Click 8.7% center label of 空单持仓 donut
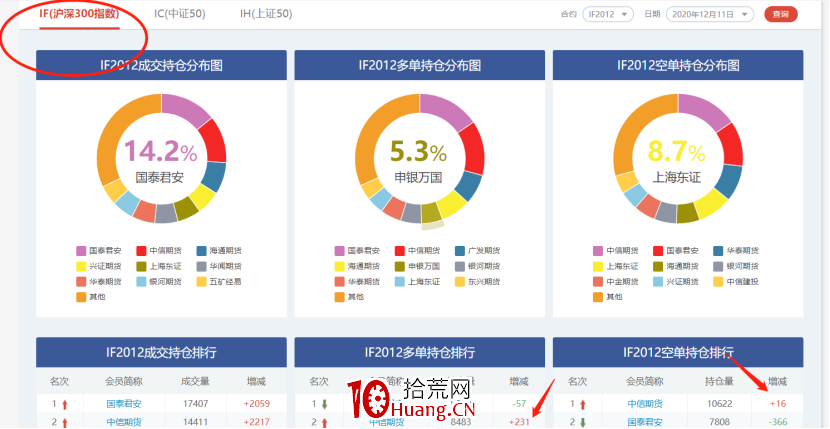This screenshot has width=830, height=429. pyautogui.click(x=677, y=151)
